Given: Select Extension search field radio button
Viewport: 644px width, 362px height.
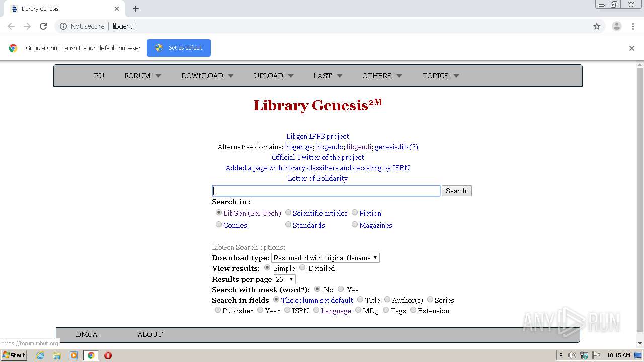Looking at the screenshot, I should 413,310.
